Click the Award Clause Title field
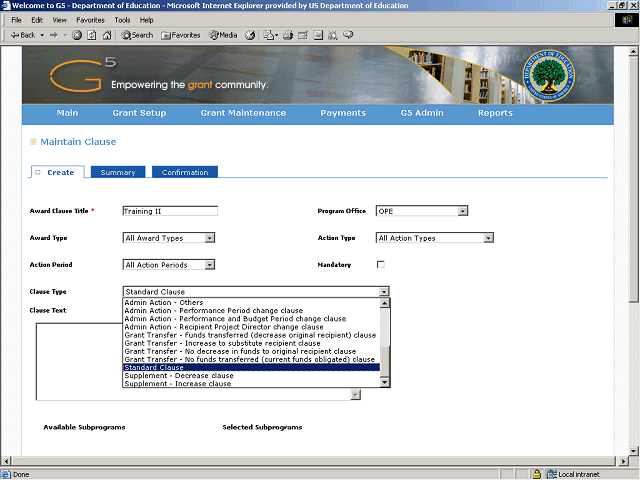Image resolution: width=640 pixels, height=480 pixels. point(170,211)
